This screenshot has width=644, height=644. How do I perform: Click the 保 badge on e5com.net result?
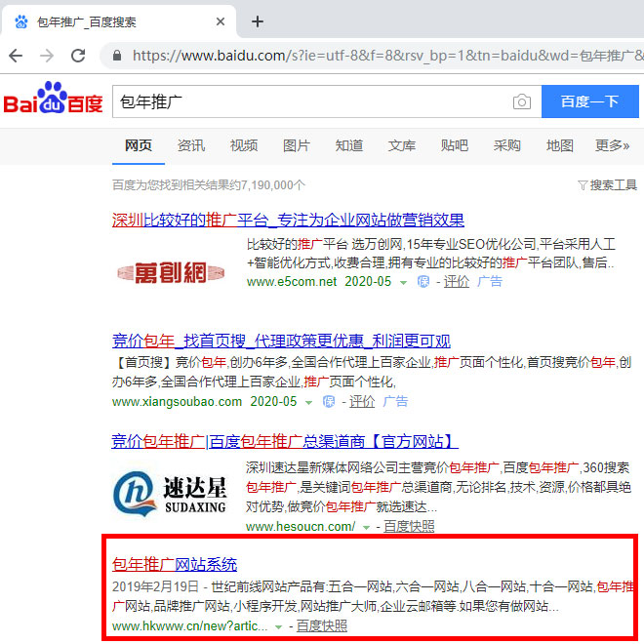[x=423, y=282]
